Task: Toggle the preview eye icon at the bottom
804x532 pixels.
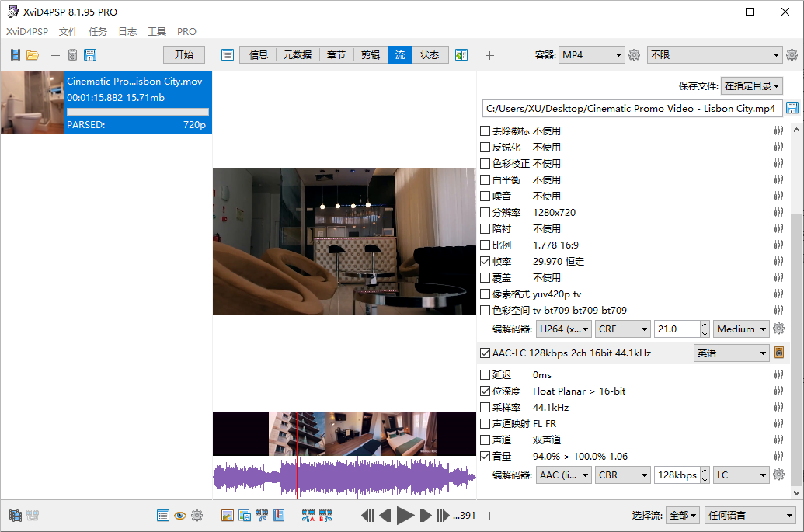Action: [x=180, y=515]
